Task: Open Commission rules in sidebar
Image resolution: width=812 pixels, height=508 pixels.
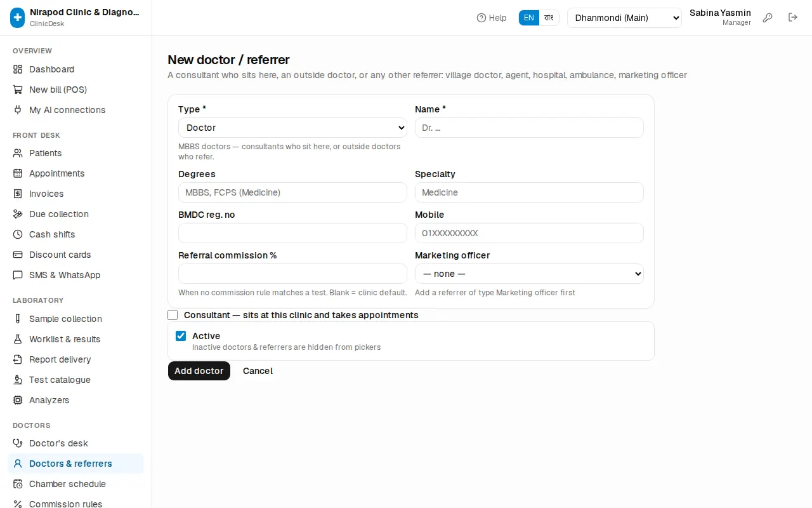Action: tap(75, 504)
